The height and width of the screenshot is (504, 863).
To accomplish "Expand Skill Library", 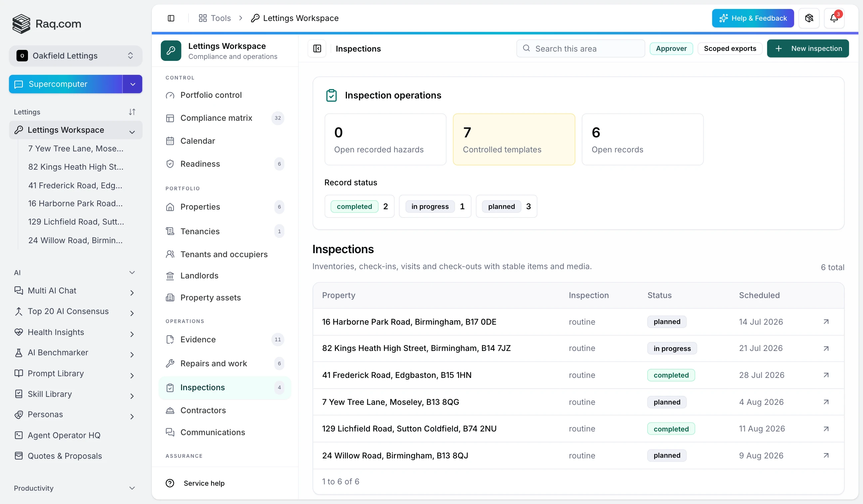I will [x=132, y=396].
